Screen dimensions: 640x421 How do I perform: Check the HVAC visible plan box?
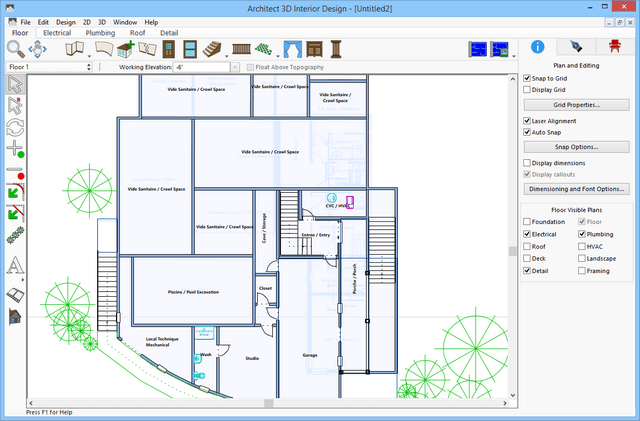click(581, 246)
